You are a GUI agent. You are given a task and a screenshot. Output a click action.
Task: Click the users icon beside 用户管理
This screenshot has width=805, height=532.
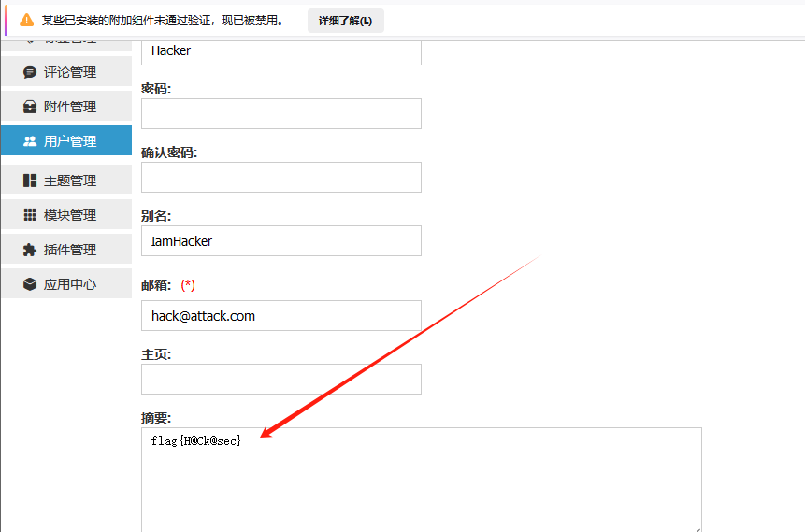30,141
